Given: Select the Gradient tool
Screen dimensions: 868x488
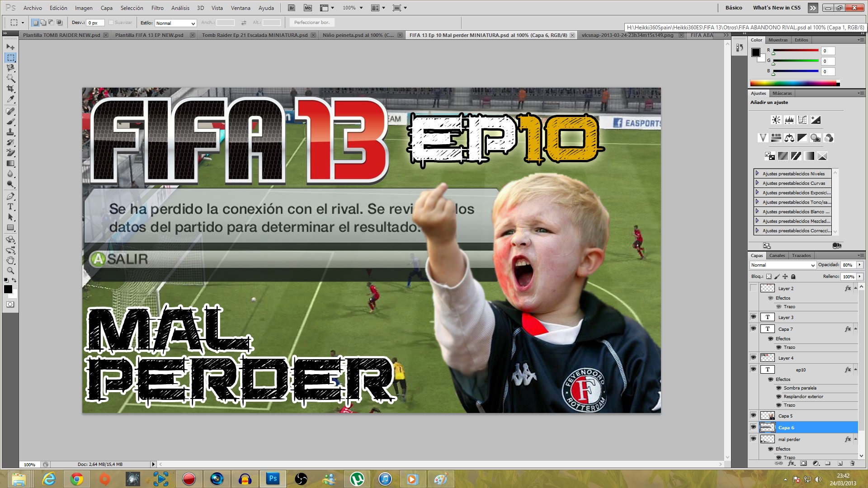Looking at the screenshot, I should [10, 164].
